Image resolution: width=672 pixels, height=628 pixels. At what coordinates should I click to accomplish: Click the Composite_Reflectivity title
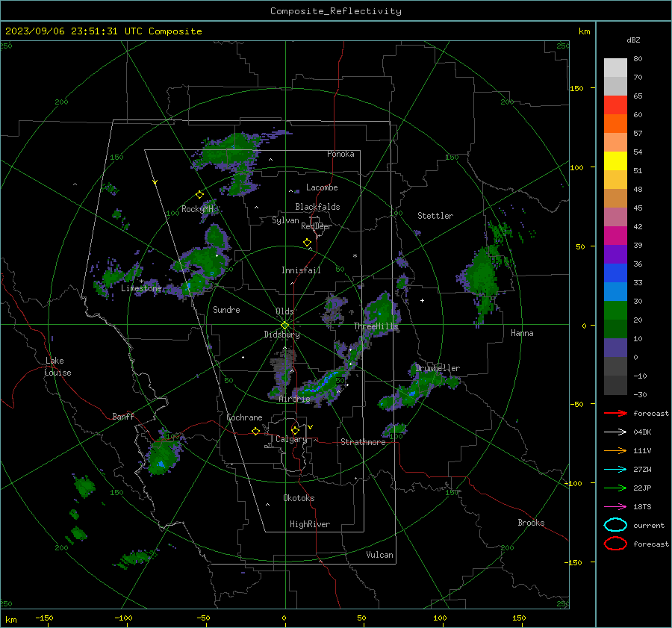(335, 11)
